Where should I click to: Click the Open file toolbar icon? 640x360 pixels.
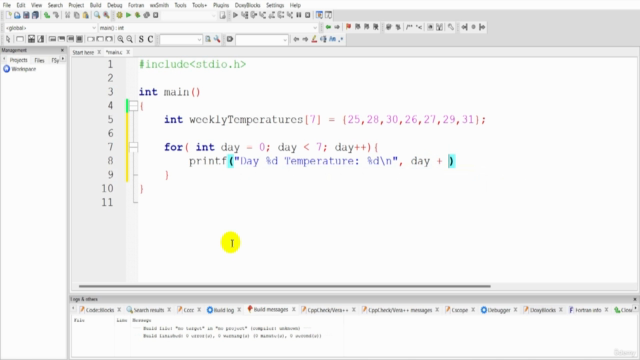click(x=17, y=16)
